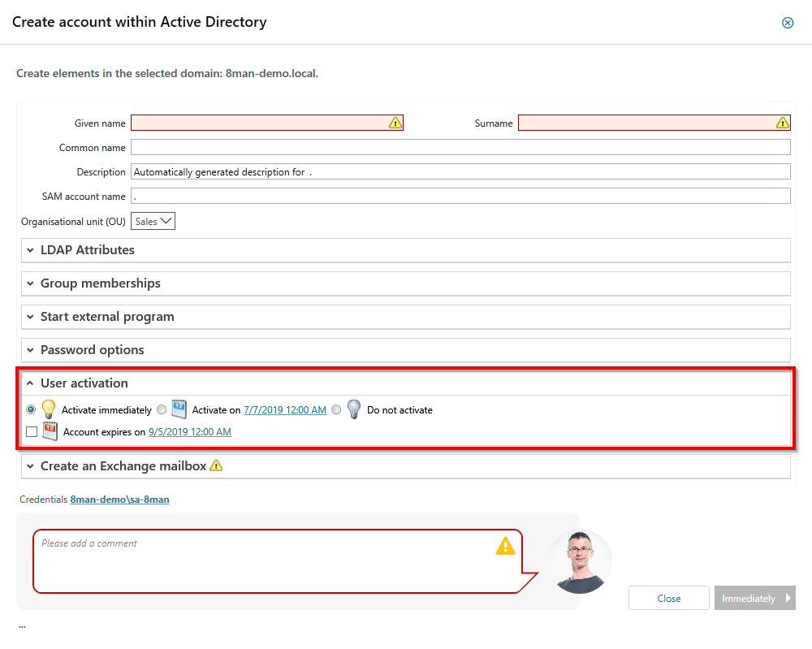Expand the Password options section
The height and width of the screenshot is (649, 812).
[92, 350]
